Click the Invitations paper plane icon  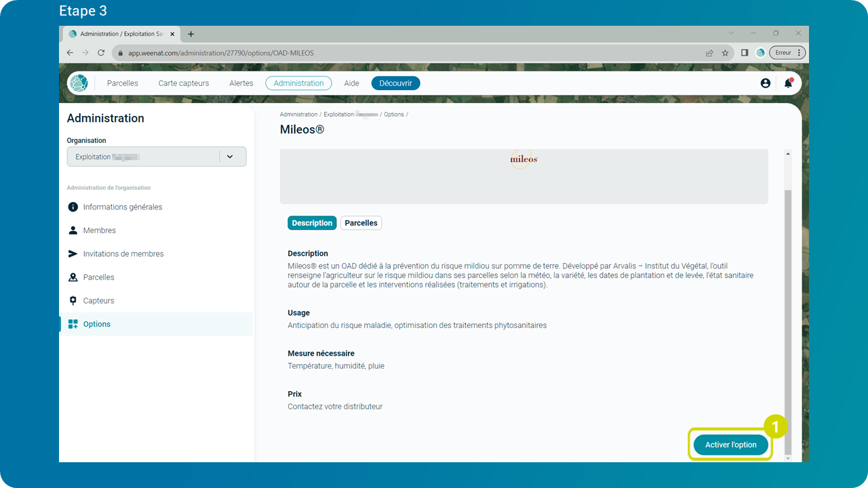tap(73, 253)
